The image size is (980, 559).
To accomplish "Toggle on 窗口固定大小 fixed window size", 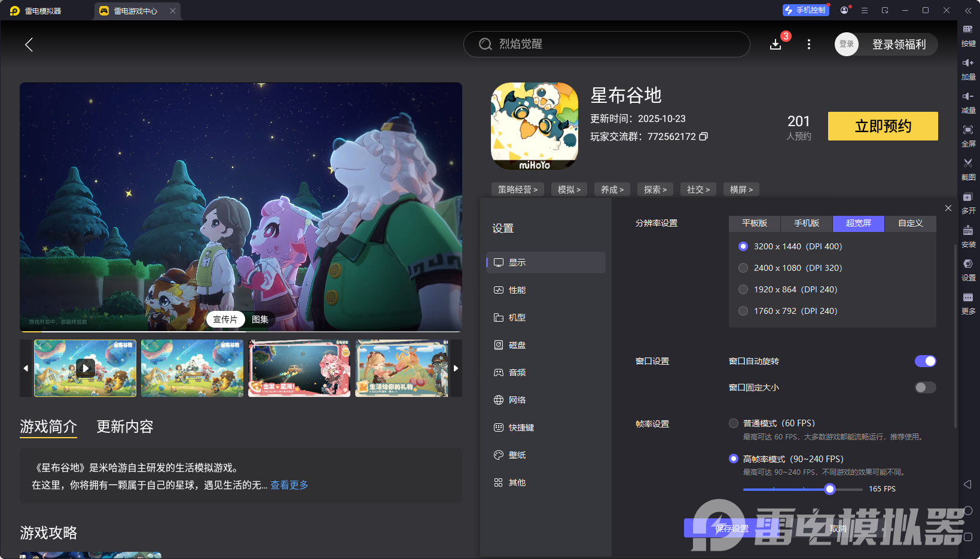I will pyautogui.click(x=924, y=387).
